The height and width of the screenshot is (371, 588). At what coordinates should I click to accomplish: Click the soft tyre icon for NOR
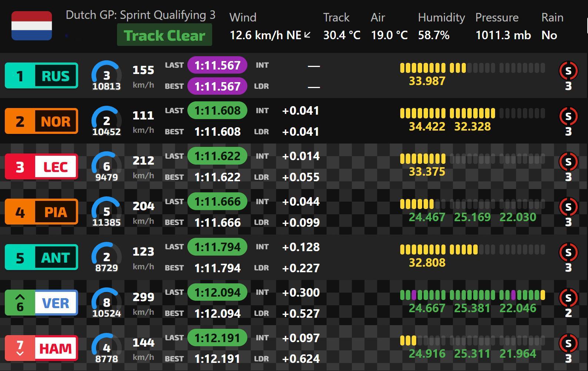568,116
